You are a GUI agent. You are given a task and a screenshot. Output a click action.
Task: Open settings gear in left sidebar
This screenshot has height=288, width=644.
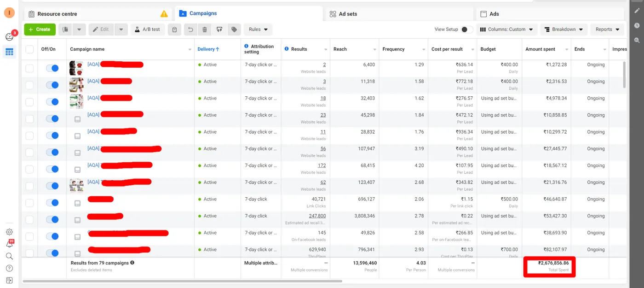(9, 232)
